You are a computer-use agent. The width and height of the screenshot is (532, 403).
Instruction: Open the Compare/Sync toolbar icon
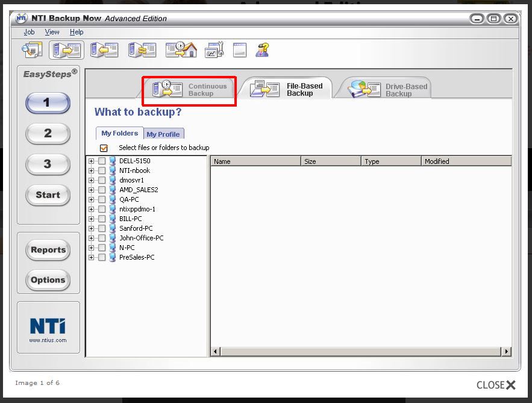click(x=142, y=50)
